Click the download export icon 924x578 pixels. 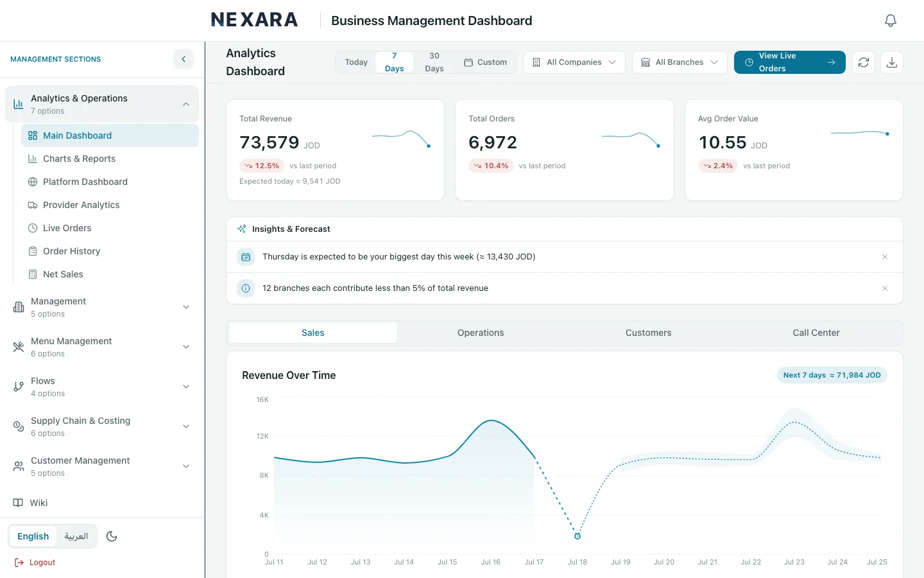[x=892, y=62]
